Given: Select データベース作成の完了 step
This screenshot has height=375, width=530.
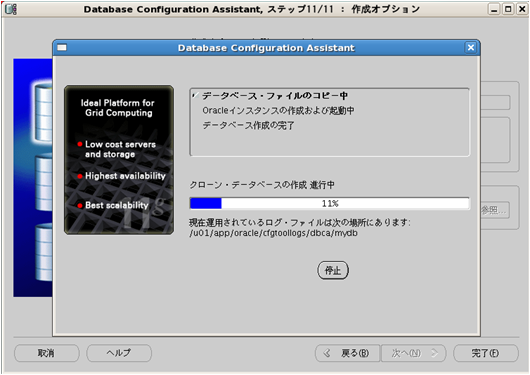Looking at the screenshot, I should coord(248,125).
